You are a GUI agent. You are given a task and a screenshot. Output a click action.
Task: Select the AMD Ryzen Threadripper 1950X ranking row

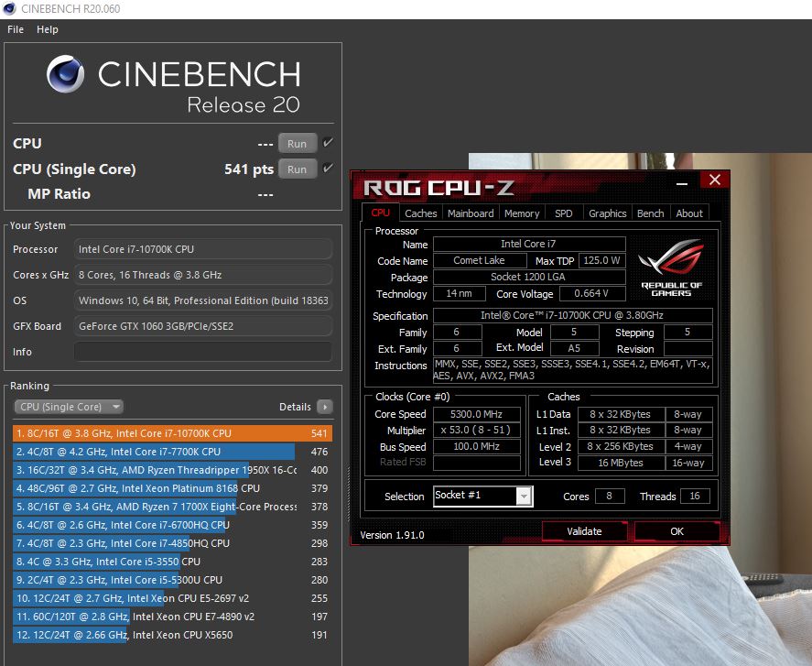coord(172,470)
